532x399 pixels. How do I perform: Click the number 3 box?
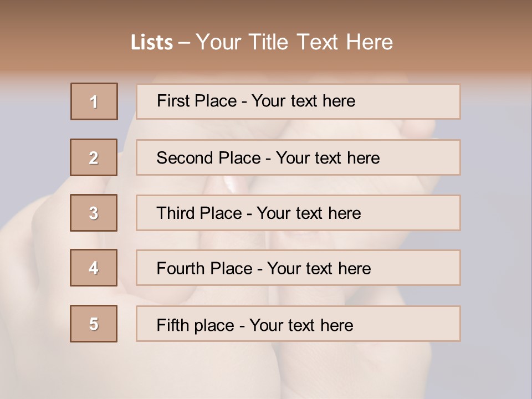click(94, 213)
